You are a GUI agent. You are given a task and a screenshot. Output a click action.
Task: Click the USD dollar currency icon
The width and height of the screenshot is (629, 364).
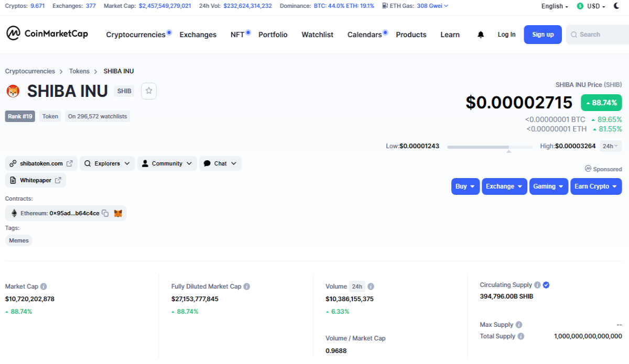click(580, 6)
